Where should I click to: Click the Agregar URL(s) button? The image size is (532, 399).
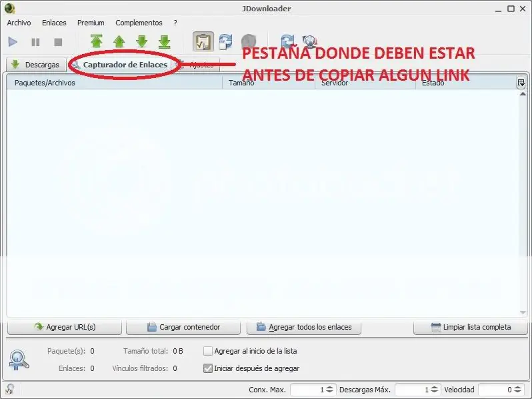pos(65,327)
